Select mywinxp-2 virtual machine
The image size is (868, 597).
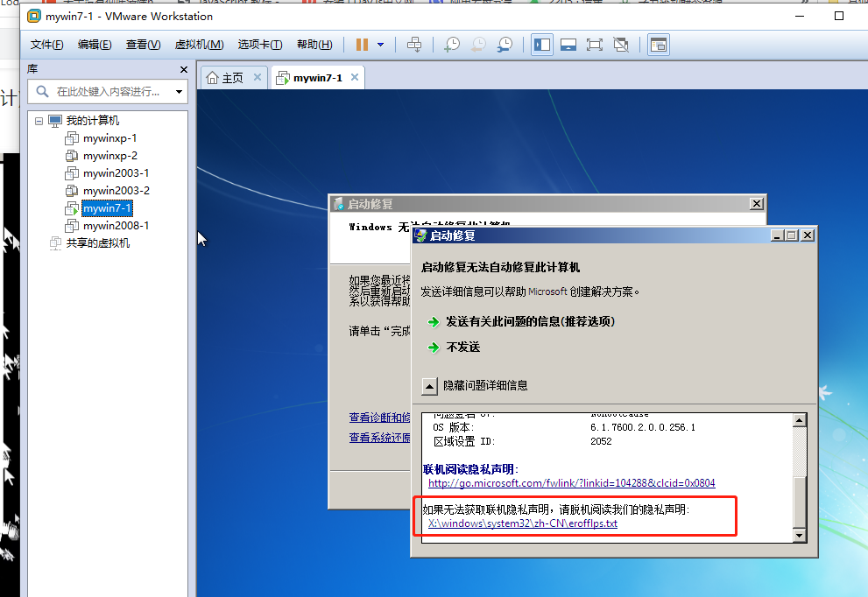pyautogui.click(x=110, y=156)
